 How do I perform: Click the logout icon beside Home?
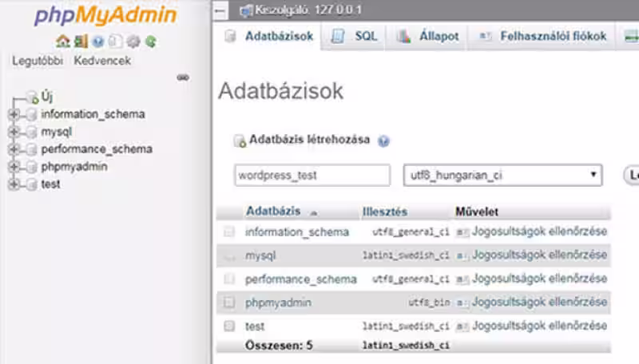[x=81, y=42]
